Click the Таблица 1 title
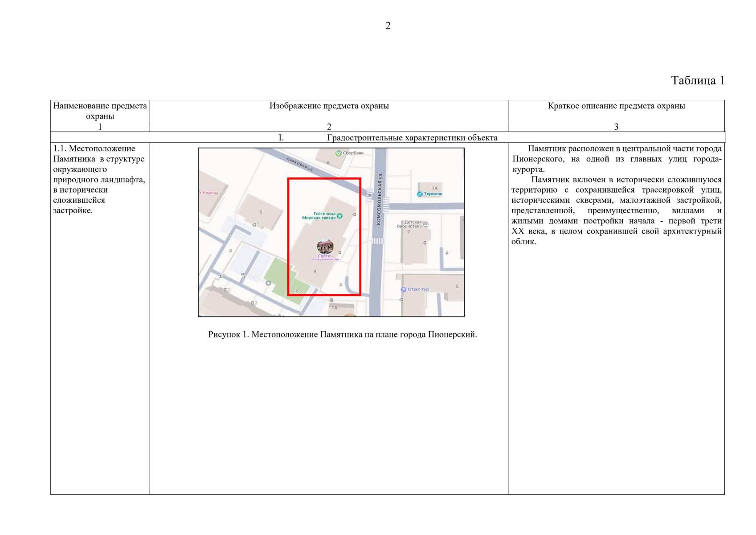Image resolution: width=756 pixels, height=535 pixels. pos(697,80)
